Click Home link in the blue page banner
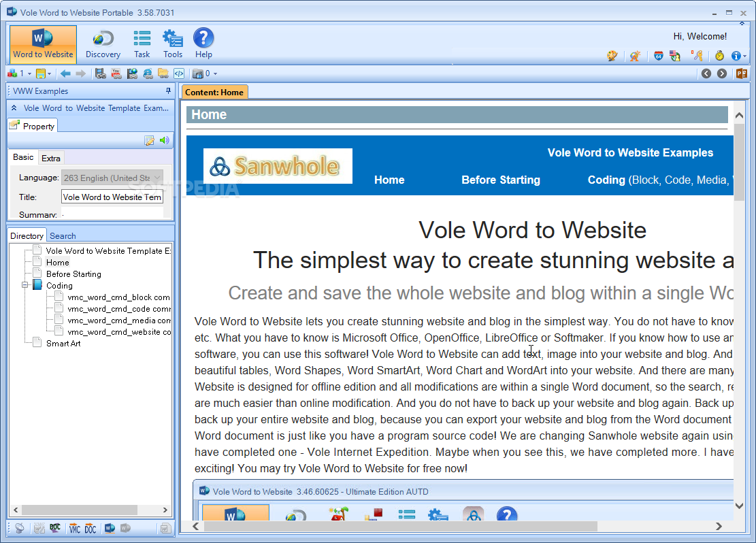 [389, 180]
